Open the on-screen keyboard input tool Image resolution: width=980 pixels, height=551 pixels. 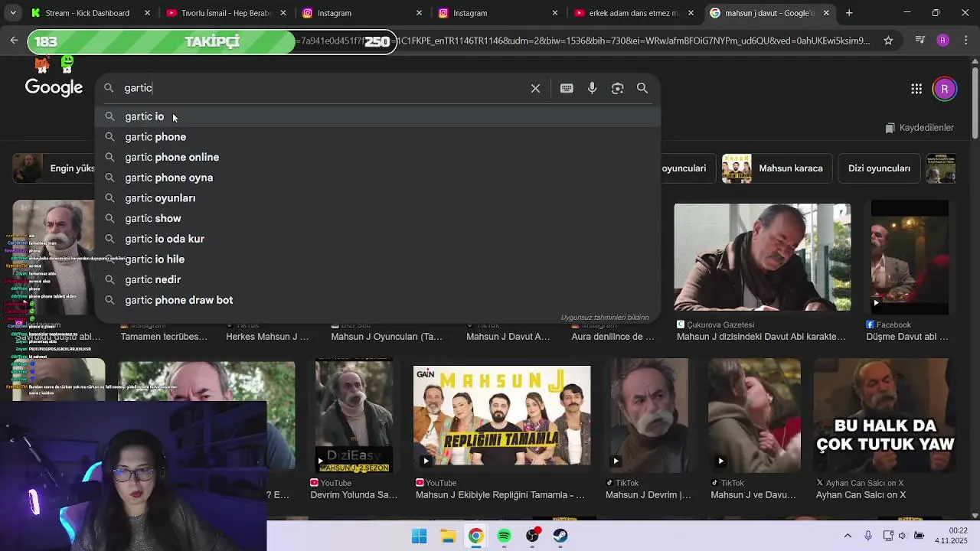(567, 88)
